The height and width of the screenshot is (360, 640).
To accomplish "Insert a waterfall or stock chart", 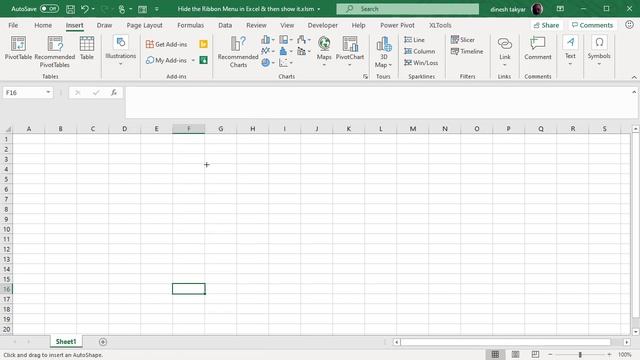I will (304, 40).
